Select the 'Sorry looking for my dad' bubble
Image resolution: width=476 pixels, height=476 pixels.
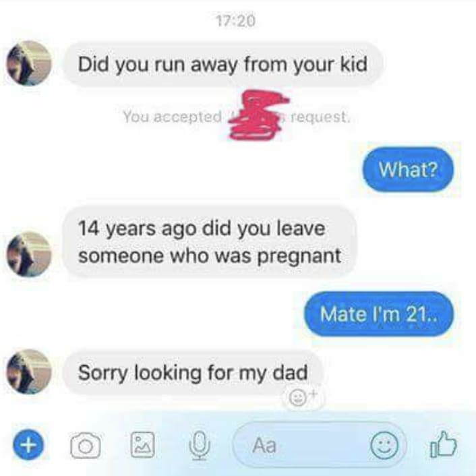[x=192, y=372]
